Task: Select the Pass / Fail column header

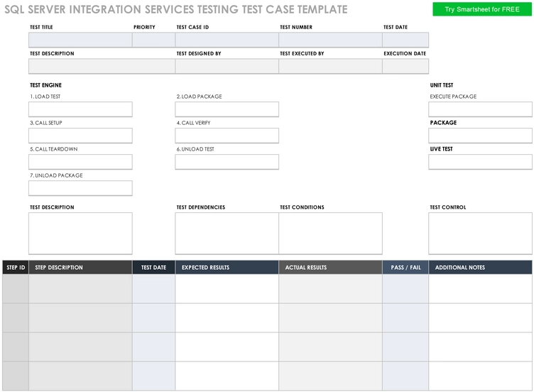Action: [405, 267]
